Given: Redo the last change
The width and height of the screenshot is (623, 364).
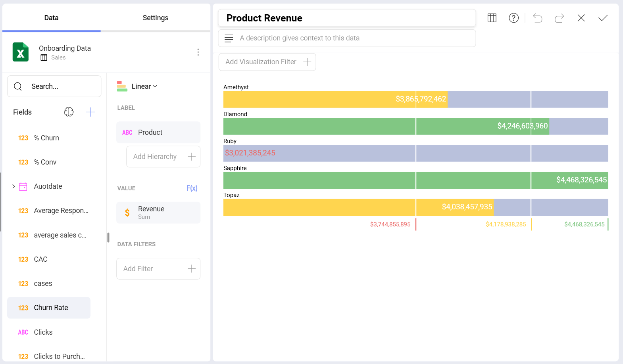Looking at the screenshot, I should click(x=559, y=18).
